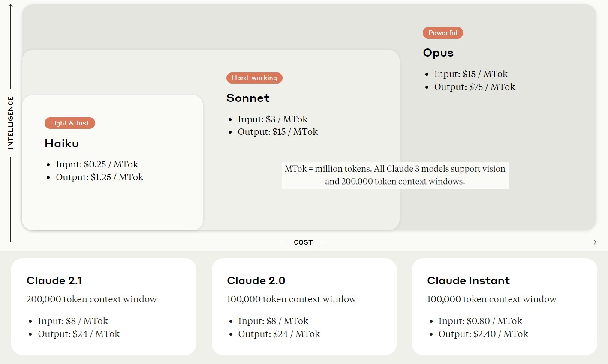This screenshot has width=608, height=364.
Task: Click the arrowhead atop the Intelligence axis
Action: click(11, 6)
